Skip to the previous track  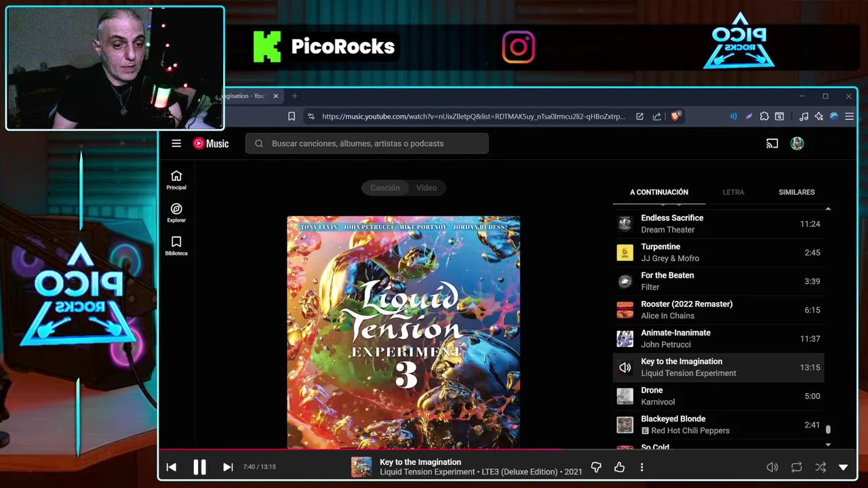pos(172,467)
